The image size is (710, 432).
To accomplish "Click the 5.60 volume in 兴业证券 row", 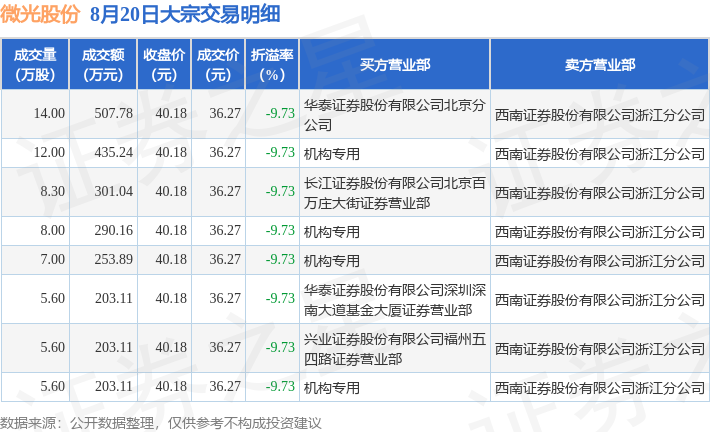I will pos(53,347).
